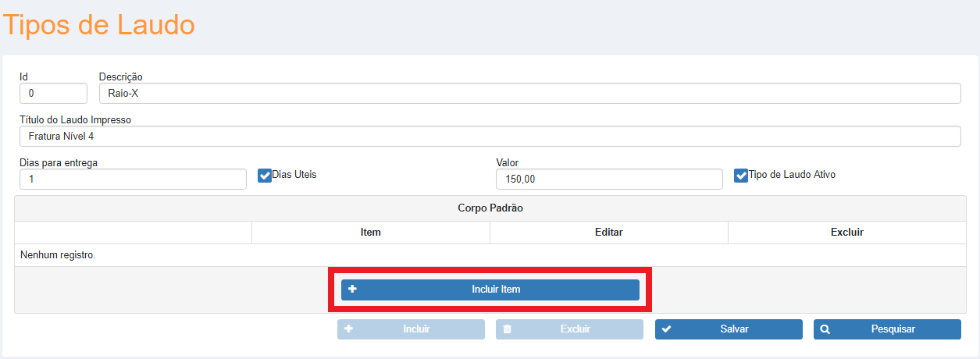Open search with the Pesquisar button
The height and width of the screenshot is (359, 980).
pos(887,329)
